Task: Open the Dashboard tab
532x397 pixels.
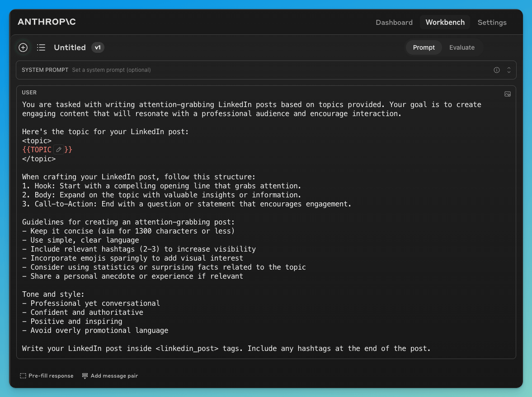Action: [394, 23]
